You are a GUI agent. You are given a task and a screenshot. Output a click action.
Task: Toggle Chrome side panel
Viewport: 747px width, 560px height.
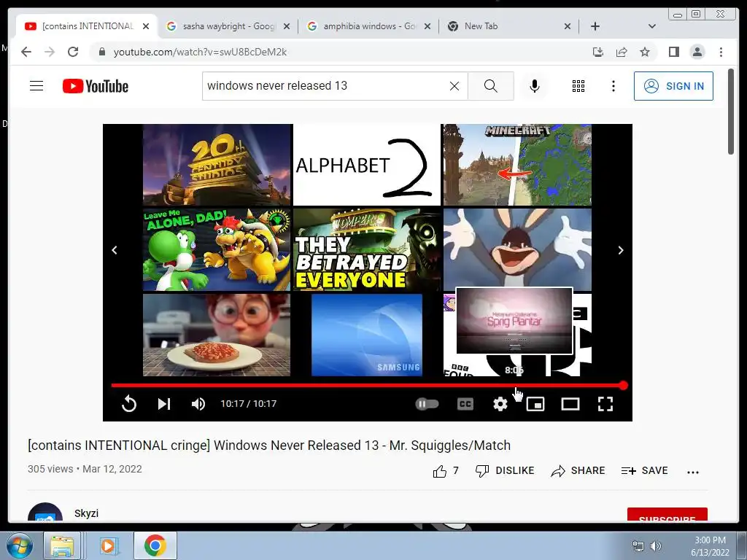[673, 52]
